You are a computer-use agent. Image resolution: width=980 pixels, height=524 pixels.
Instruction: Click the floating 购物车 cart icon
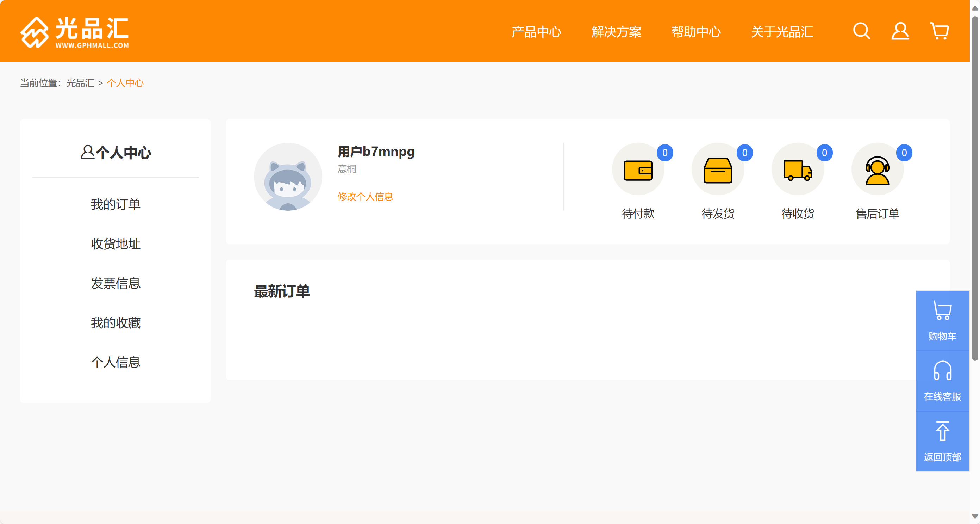click(x=942, y=310)
